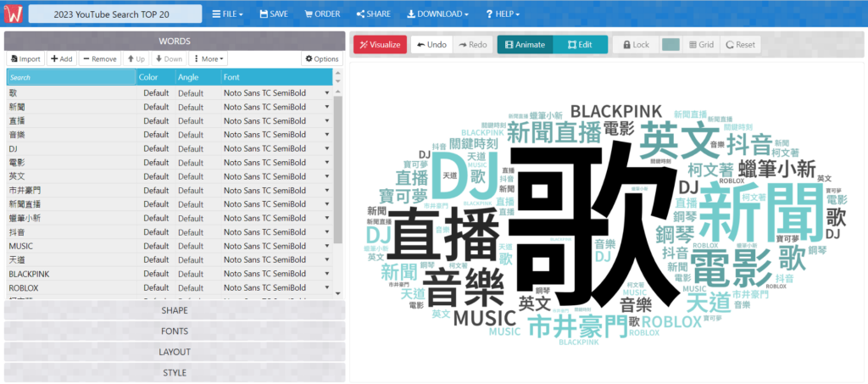Switch to Animate mode
This screenshot has width=868, height=384.
(x=526, y=45)
